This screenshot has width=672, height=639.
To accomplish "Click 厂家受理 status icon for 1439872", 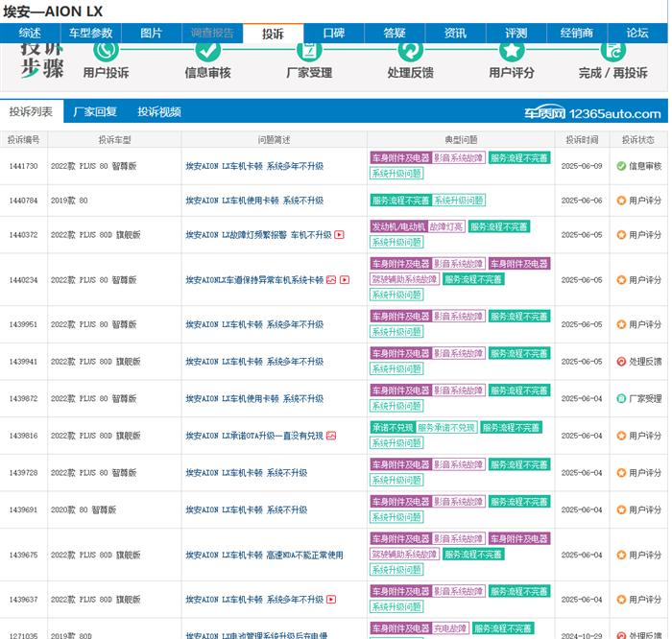I will [x=621, y=399].
